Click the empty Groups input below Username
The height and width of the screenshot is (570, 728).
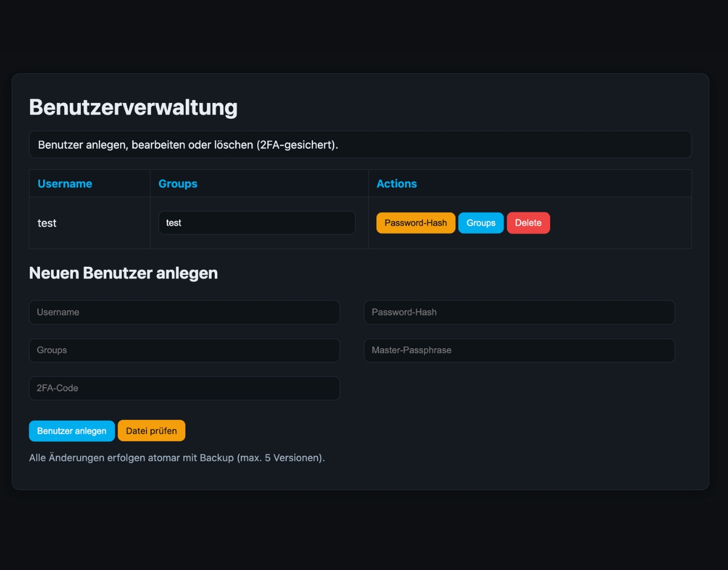click(x=184, y=350)
